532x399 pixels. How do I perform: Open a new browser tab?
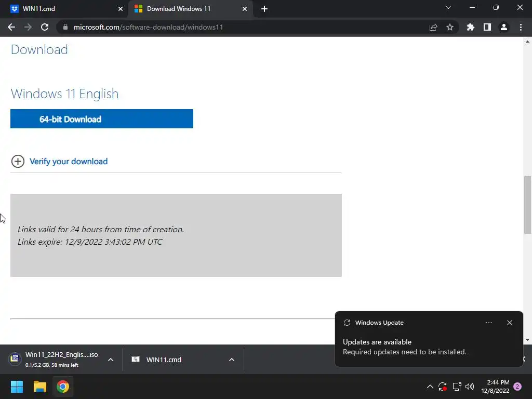coord(264,9)
